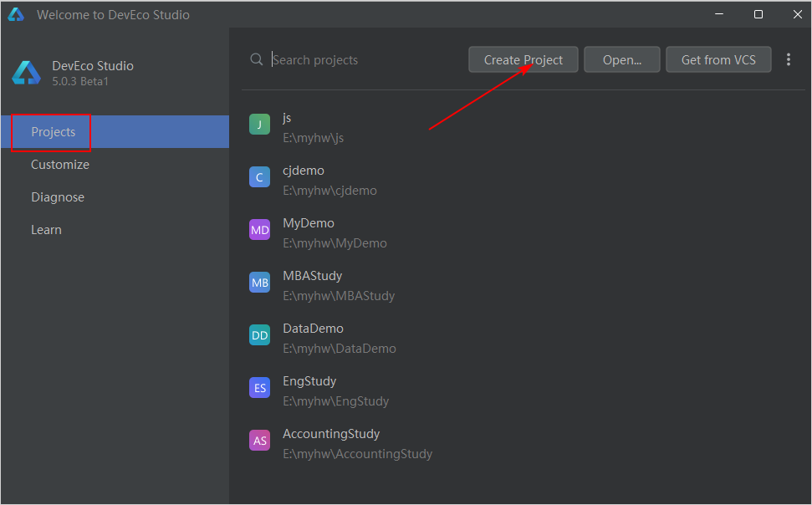The image size is (812, 505).
Task: Click the teal DD icon for DataDemo
Action: pyautogui.click(x=259, y=335)
